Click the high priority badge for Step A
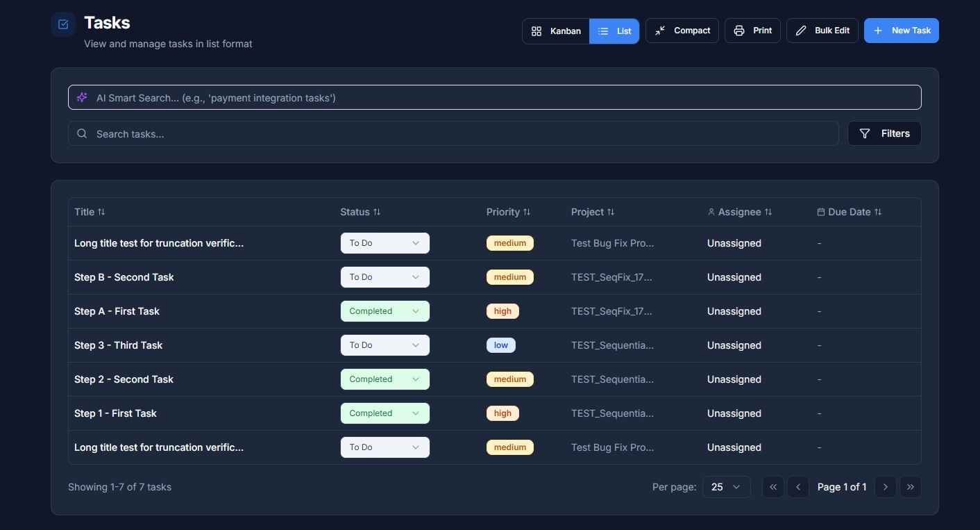This screenshot has height=530, width=980. click(502, 311)
